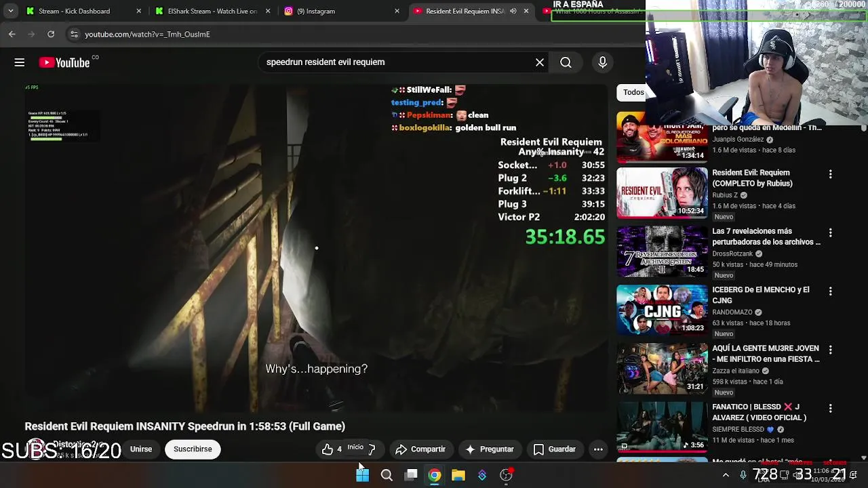
Task: Open more actions ellipsis under the video
Action: pyautogui.click(x=598, y=449)
